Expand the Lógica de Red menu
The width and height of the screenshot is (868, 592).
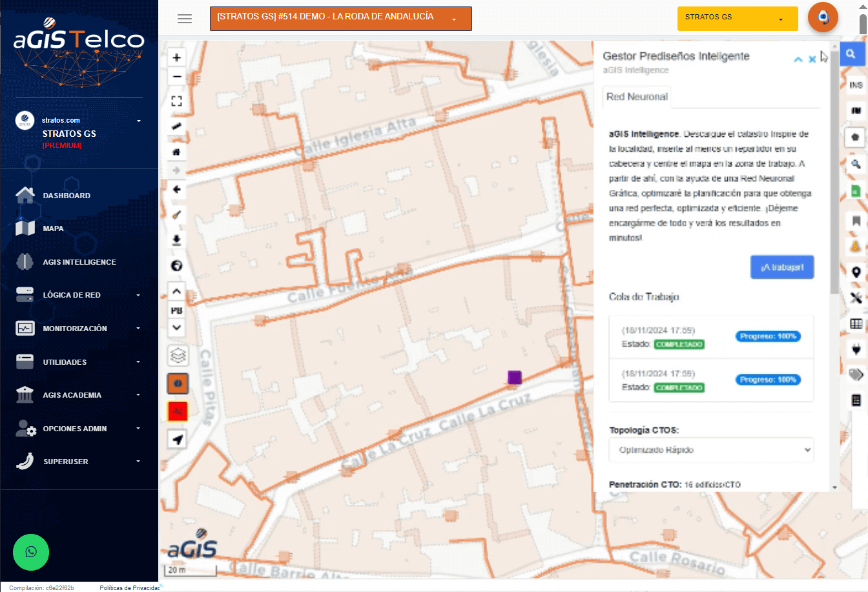click(78, 295)
